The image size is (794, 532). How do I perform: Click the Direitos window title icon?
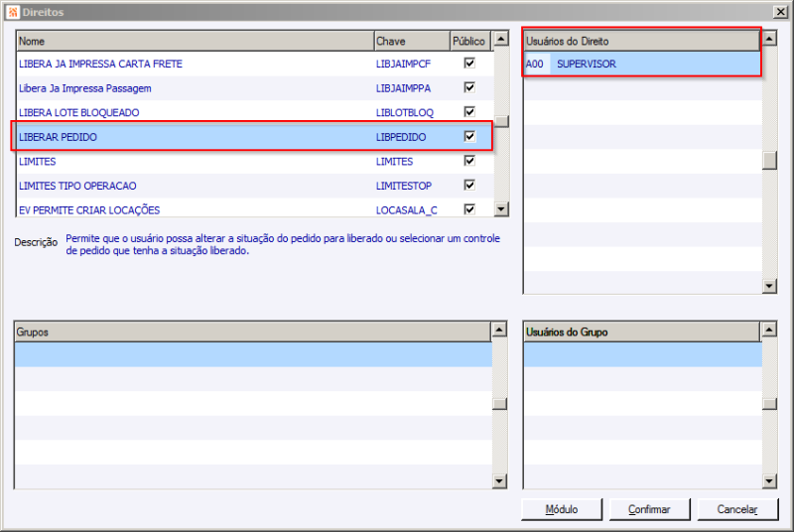click(x=13, y=12)
